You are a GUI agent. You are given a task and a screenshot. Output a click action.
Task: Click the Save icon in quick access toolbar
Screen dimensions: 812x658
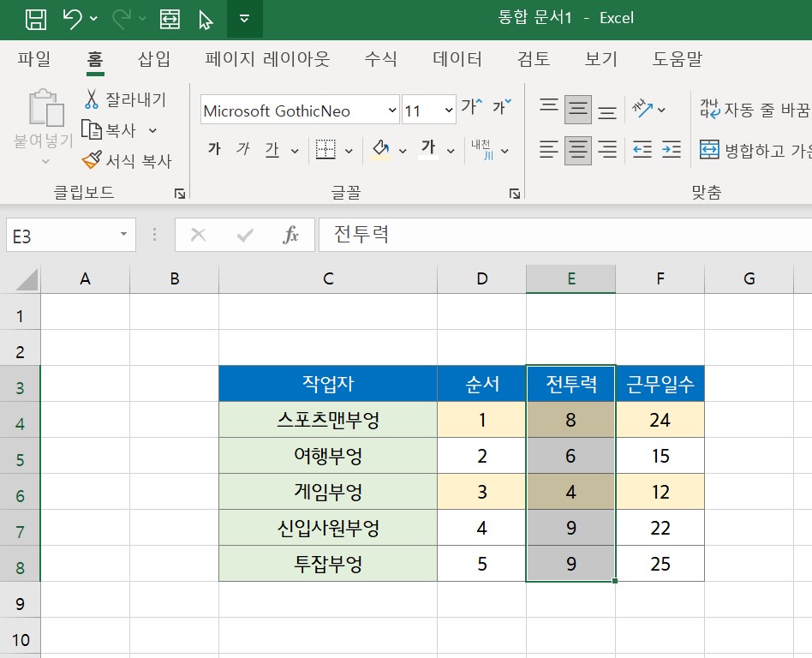[x=36, y=19]
